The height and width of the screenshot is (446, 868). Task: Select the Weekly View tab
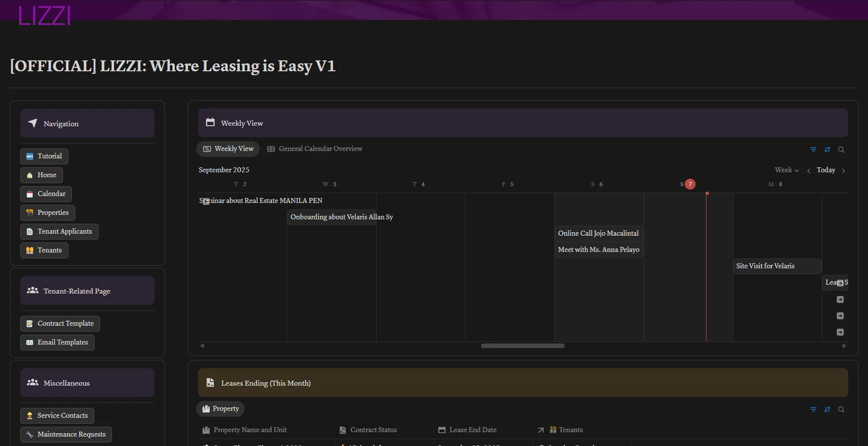point(228,149)
